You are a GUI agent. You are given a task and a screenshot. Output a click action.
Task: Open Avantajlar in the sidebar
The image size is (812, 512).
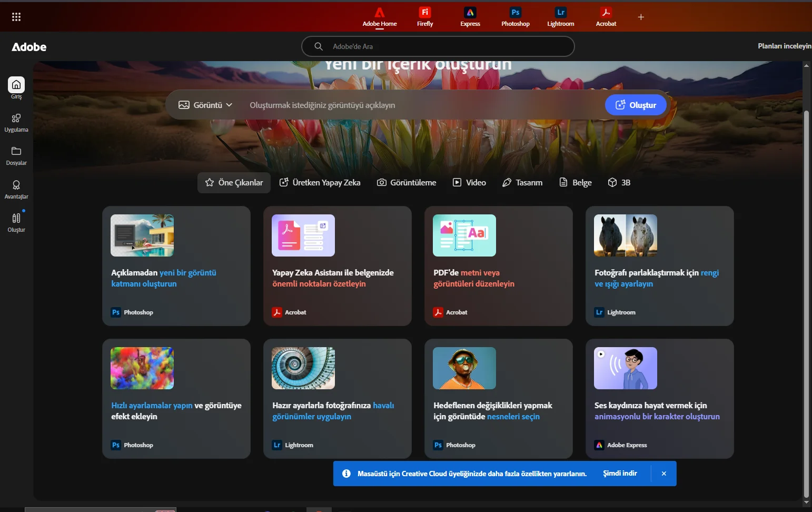click(16, 190)
